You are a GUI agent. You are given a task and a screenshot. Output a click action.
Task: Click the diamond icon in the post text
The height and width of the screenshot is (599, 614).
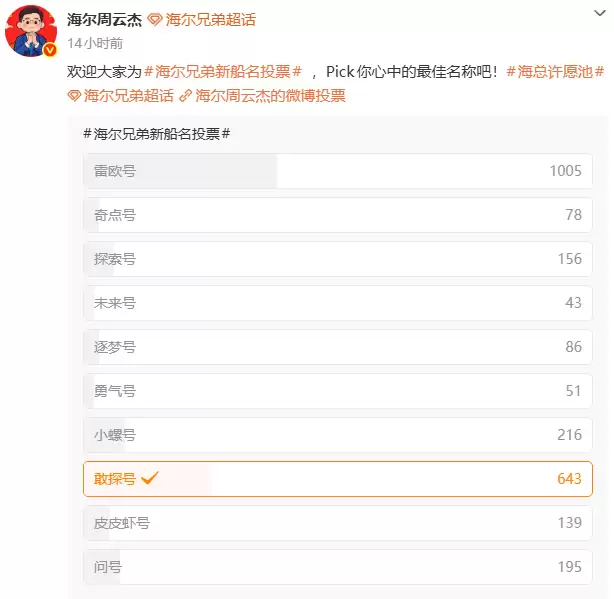point(74,96)
